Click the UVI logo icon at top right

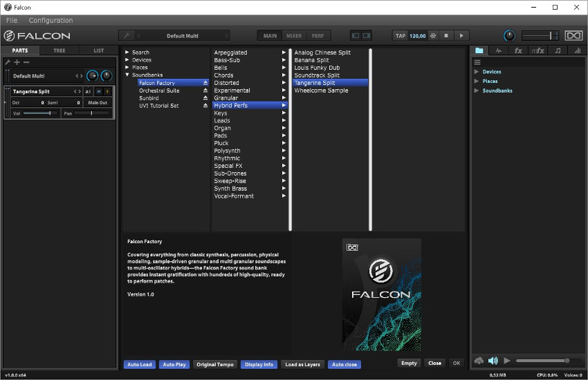point(573,35)
